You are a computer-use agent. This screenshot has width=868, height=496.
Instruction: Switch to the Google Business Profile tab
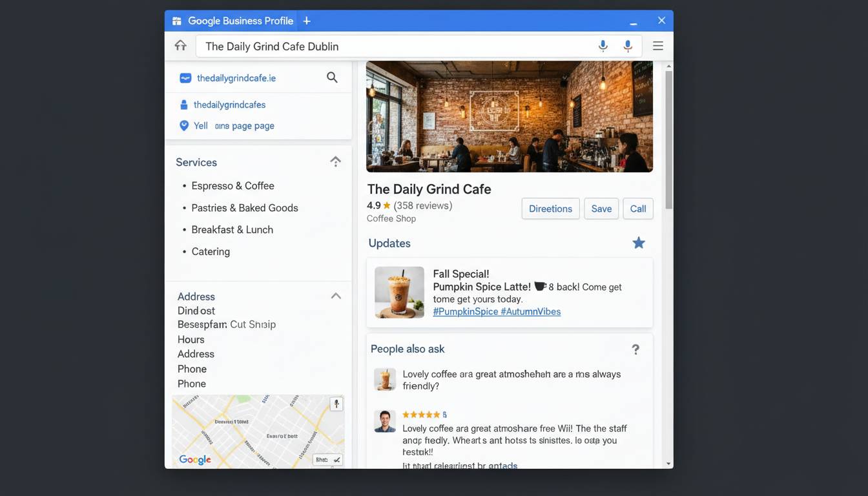232,21
